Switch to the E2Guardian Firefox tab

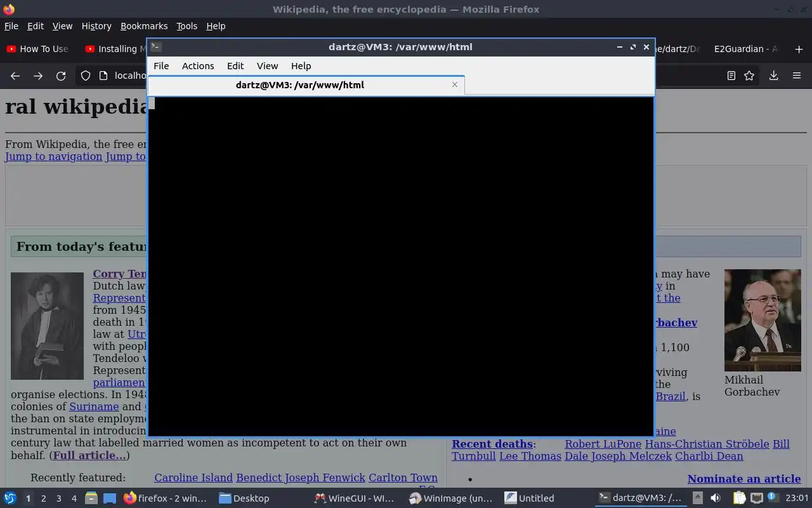[x=745, y=49]
